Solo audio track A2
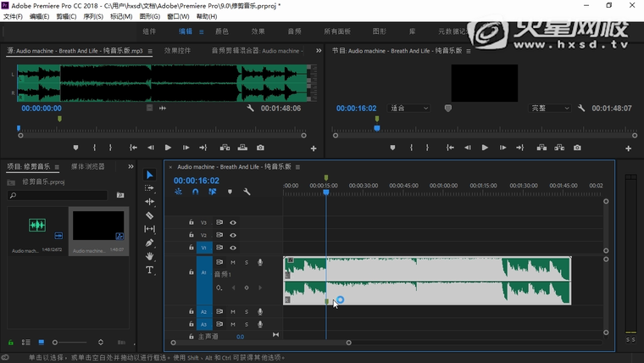The width and height of the screenshot is (644, 363). pos(247,312)
